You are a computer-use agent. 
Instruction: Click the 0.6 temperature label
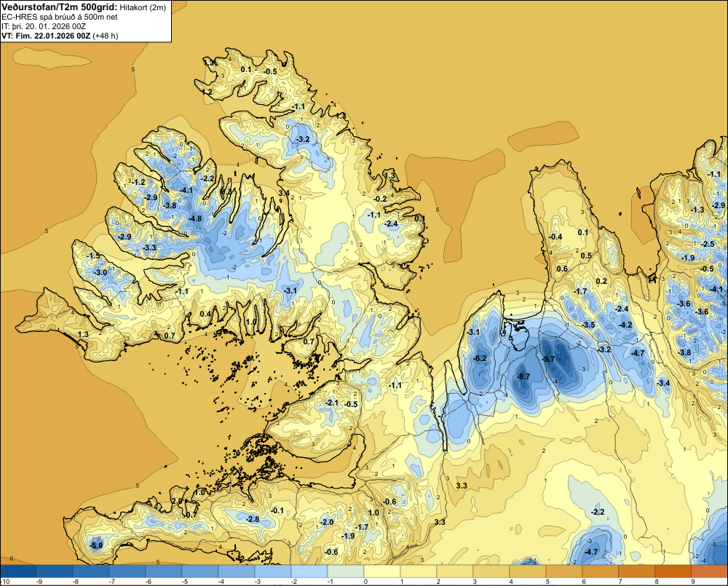pyautogui.click(x=562, y=269)
